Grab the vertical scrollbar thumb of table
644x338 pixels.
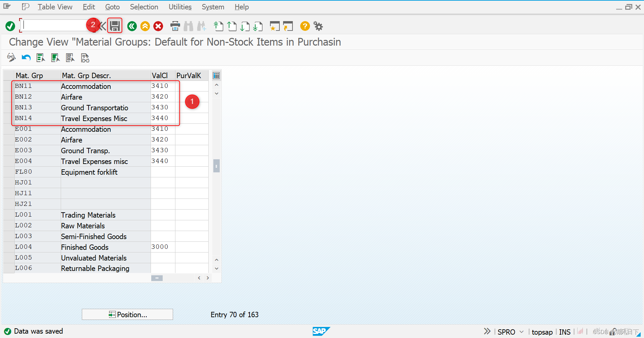pyautogui.click(x=216, y=166)
